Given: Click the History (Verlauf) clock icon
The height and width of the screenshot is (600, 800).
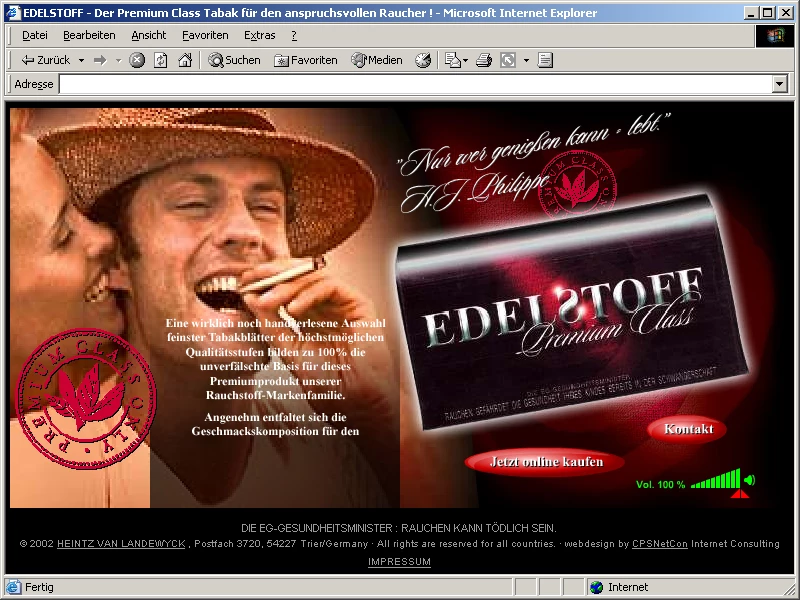Looking at the screenshot, I should coord(423,60).
